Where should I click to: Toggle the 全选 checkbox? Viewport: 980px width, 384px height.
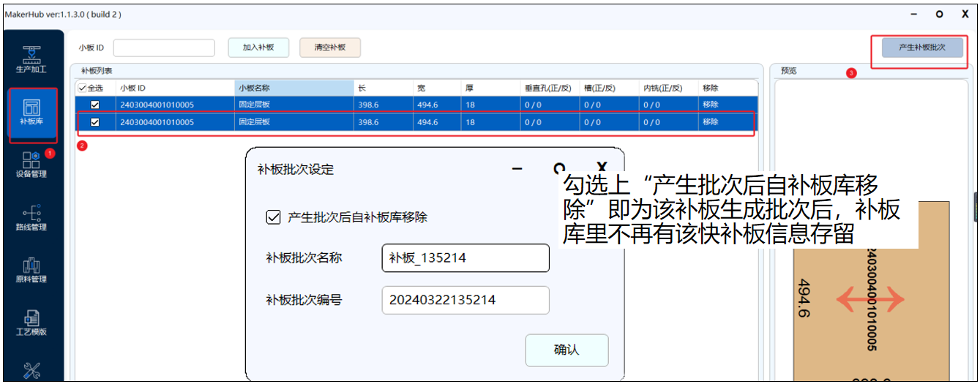click(82, 88)
